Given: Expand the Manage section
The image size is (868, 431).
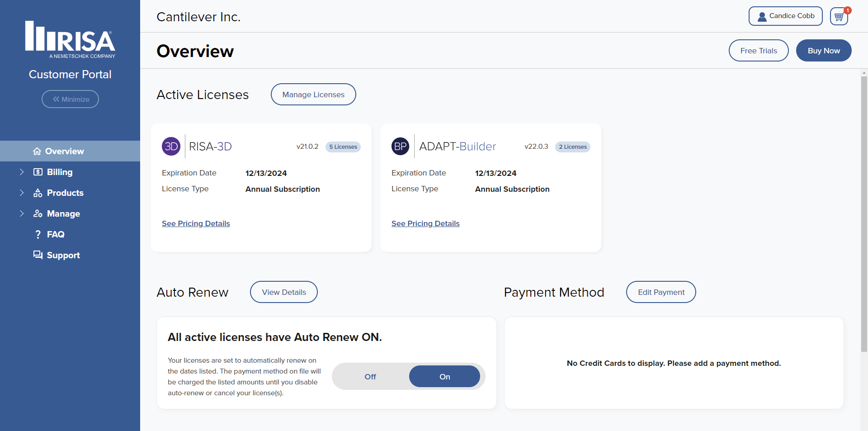Looking at the screenshot, I should click(x=21, y=213).
